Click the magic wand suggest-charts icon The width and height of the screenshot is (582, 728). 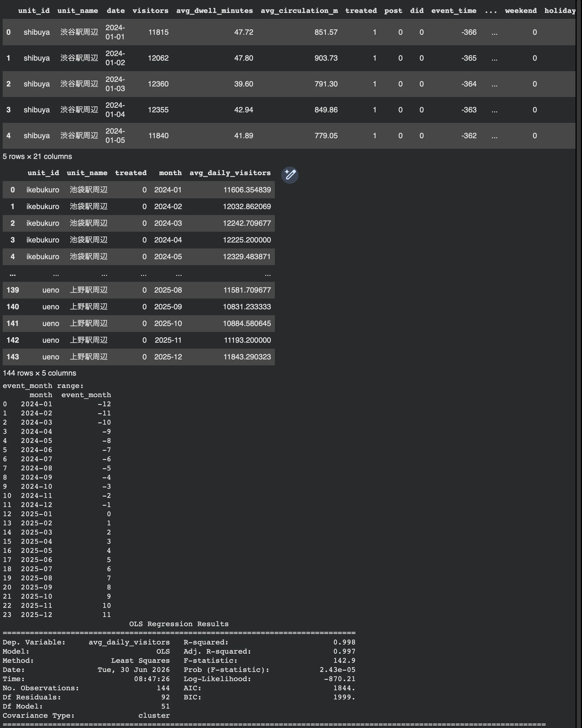click(x=290, y=175)
